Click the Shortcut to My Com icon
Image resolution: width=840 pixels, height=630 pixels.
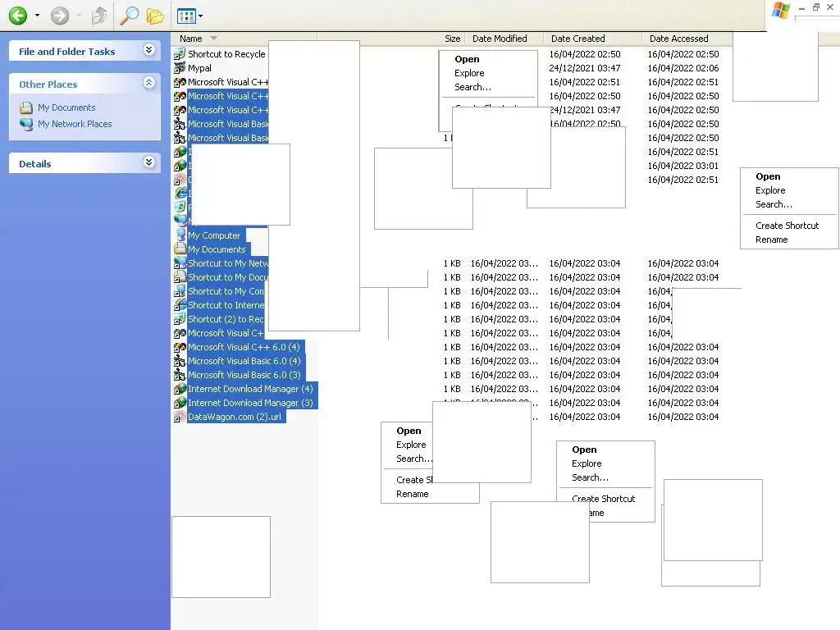[x=180, y=291]
